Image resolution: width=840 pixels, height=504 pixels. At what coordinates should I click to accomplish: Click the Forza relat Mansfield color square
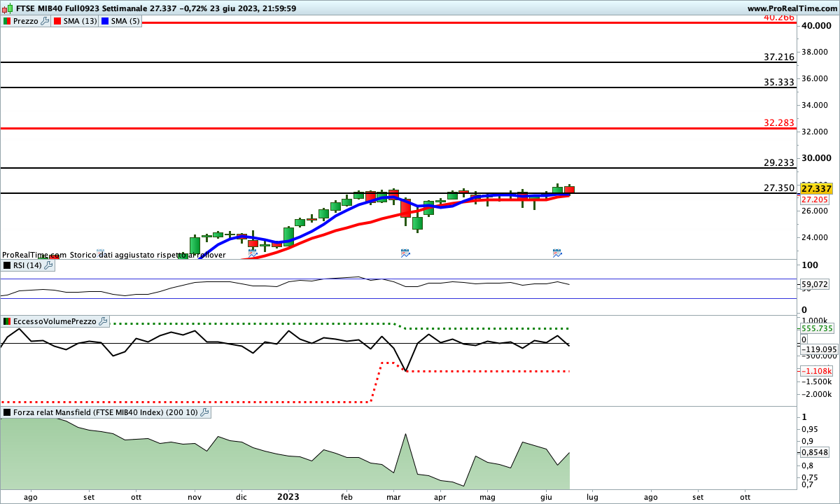click(x=7, y=412)
